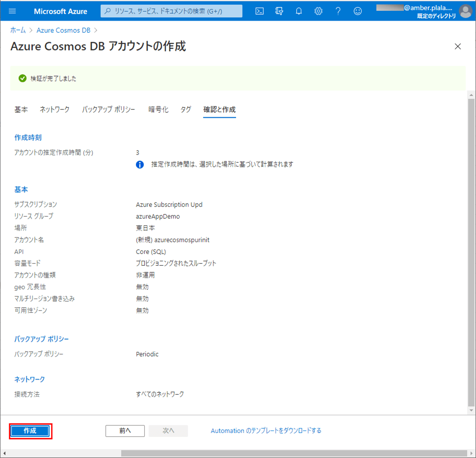The height and width of the screenshot is (458, 476).
Task: Click the value すべてのネットワーク
Action: click(160, 394)
